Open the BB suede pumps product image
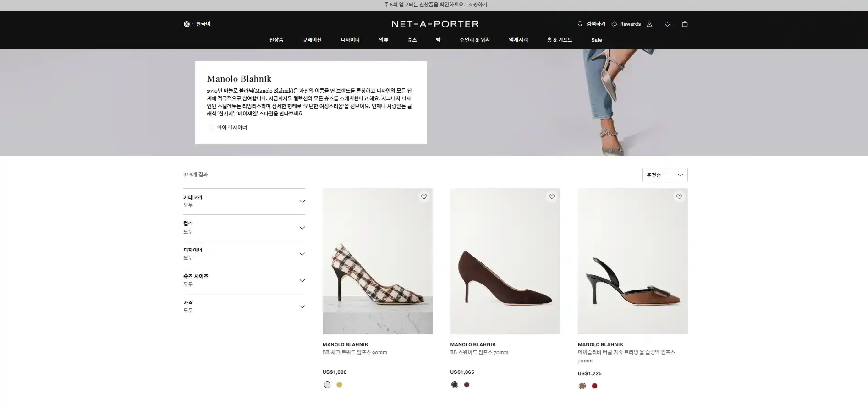This screenshot has height=410, width=868. pyautogui.click(x=505, y=261)
